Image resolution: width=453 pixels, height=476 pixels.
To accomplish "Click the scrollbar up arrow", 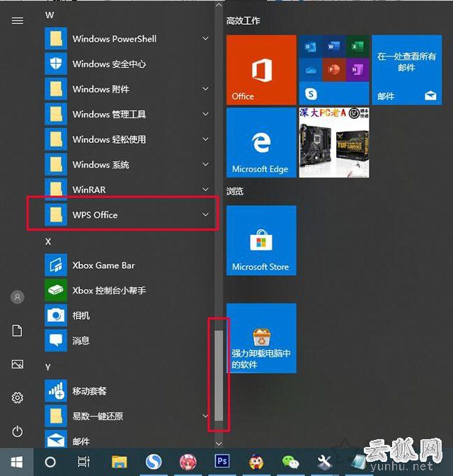I will pyautogui.click(x=219, y=5).
